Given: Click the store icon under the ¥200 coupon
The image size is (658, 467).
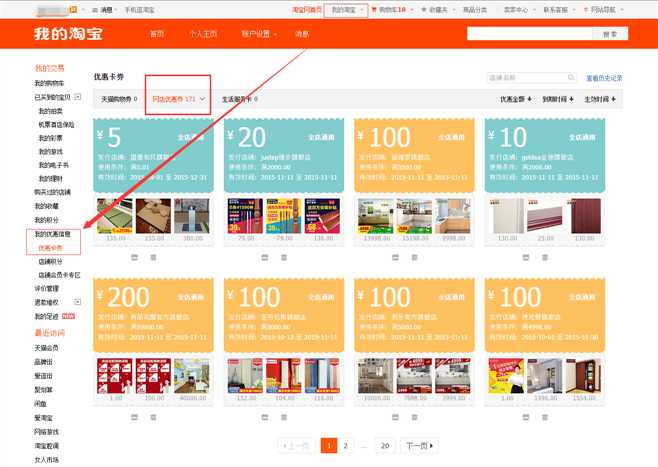Looking at the screenshot, I should click(134, 417).
